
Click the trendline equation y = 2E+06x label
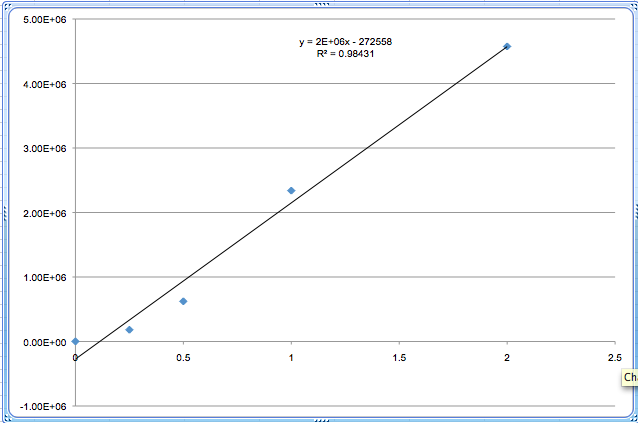[337, 42]
